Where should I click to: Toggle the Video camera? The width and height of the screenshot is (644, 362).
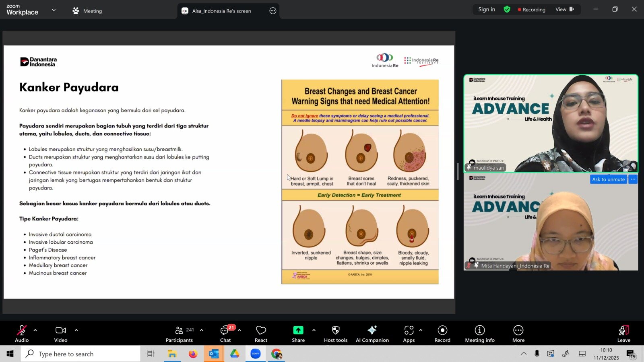point(61,334)
